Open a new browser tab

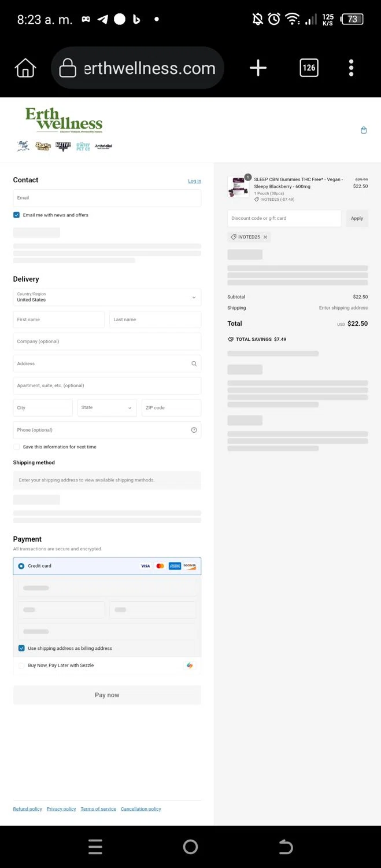click(258, 68)
